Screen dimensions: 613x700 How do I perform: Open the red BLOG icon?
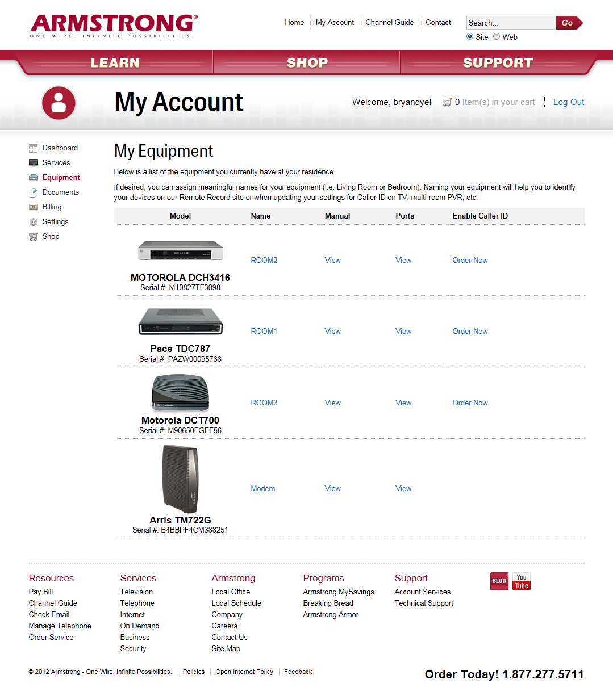(499, 581)
